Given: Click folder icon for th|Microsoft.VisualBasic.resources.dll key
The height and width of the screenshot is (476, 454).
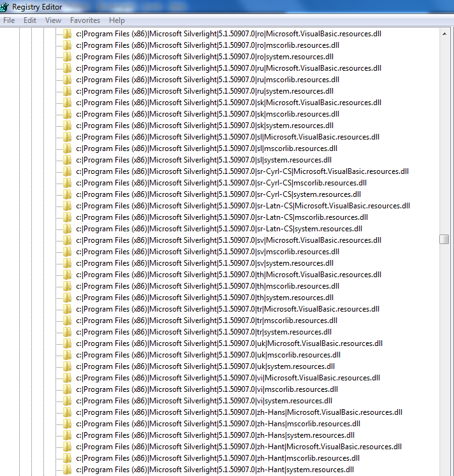Looking at the screenshot, I should (67, 275).
